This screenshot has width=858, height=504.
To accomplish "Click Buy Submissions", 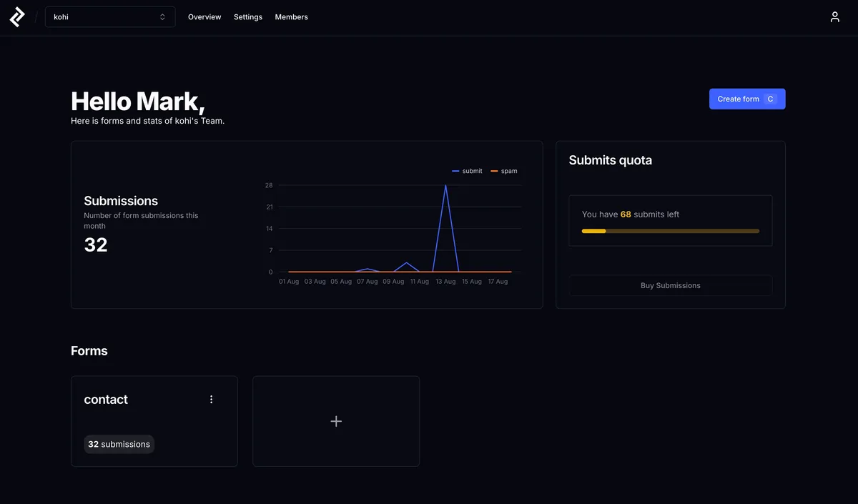I will point(670,285).
